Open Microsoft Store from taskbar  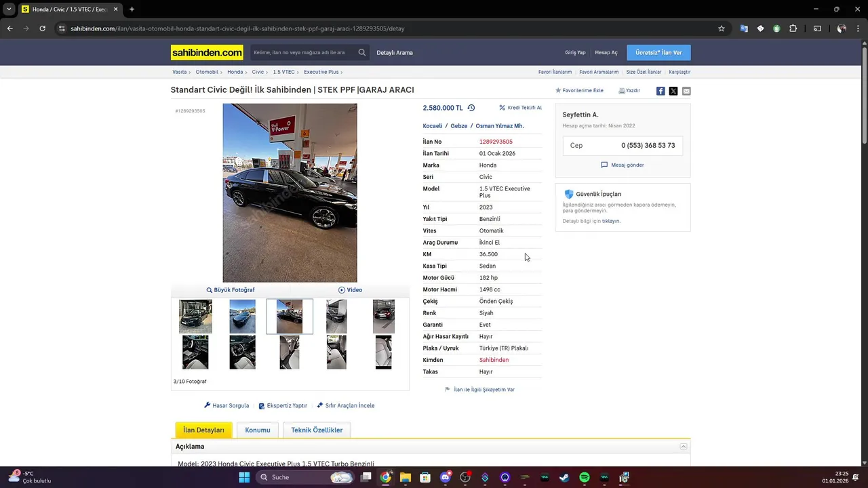[x=425, y=477]
